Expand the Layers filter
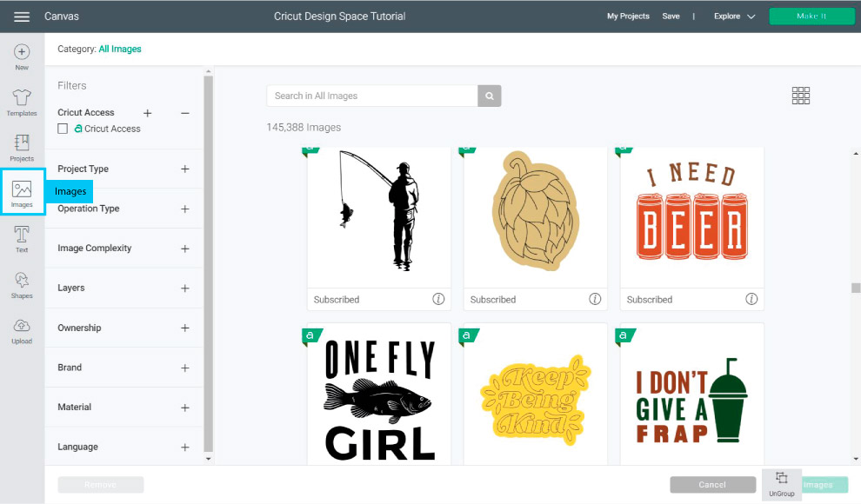The height and width of the screenshot is (504, 861). tap(185, 288)
